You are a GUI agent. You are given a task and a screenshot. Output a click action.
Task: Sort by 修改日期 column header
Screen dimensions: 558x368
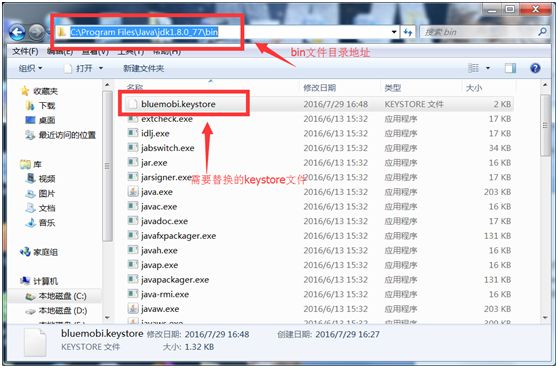pos(320,88)
